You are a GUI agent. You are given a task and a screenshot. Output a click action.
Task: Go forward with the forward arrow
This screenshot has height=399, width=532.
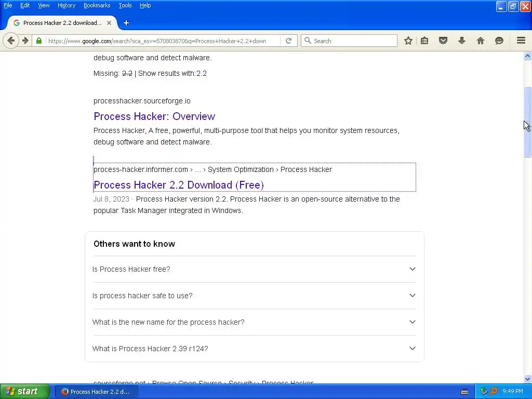click(25, 41)
